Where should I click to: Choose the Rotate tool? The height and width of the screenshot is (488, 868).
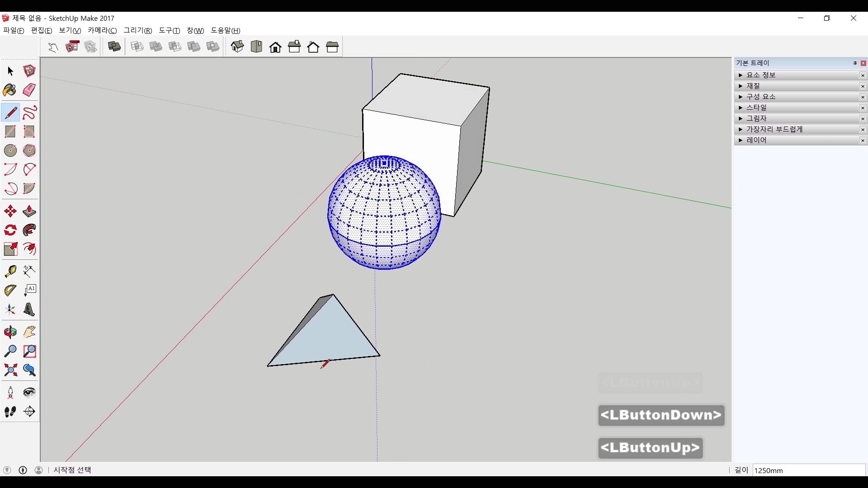[x=10, y=230]
